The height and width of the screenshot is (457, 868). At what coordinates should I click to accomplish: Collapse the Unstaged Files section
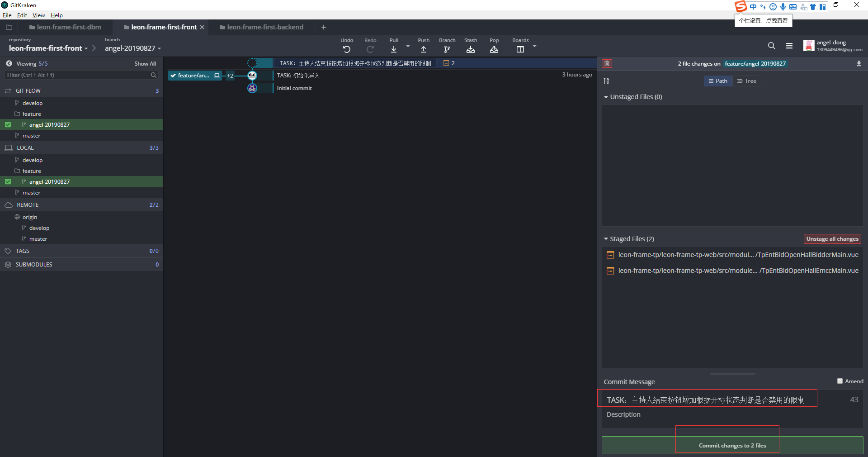tap(606, 97)
